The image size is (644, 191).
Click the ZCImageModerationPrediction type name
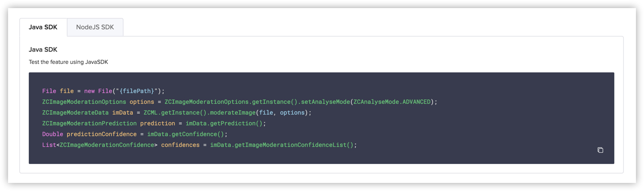[89, 123]
